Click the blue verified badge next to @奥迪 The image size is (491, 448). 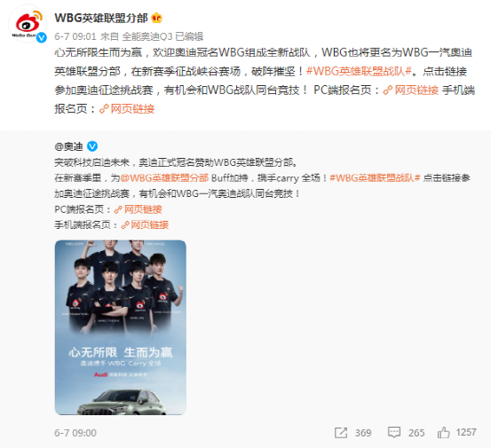[92, 146]
